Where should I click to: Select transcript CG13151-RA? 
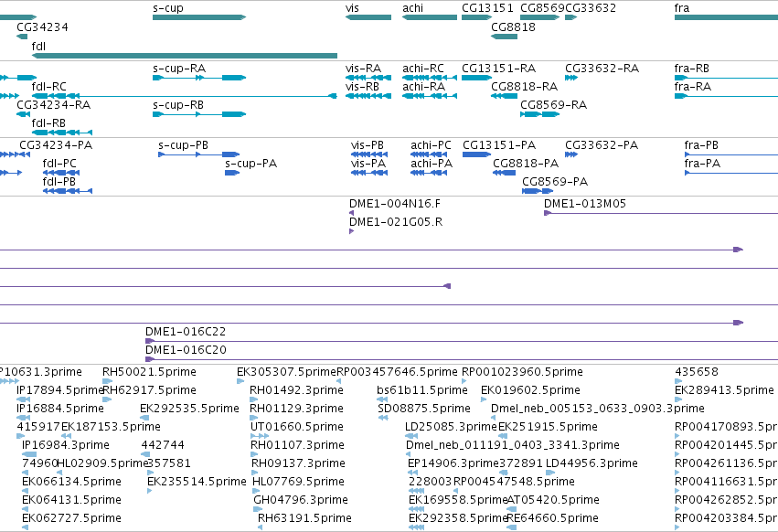[x=477, y=78]
